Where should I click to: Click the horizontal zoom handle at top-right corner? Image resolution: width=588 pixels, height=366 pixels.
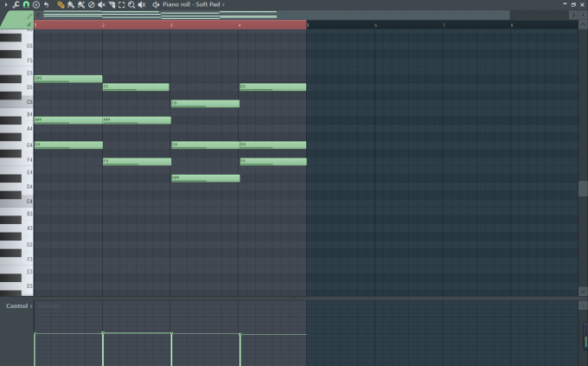click(x=583, y=15)
